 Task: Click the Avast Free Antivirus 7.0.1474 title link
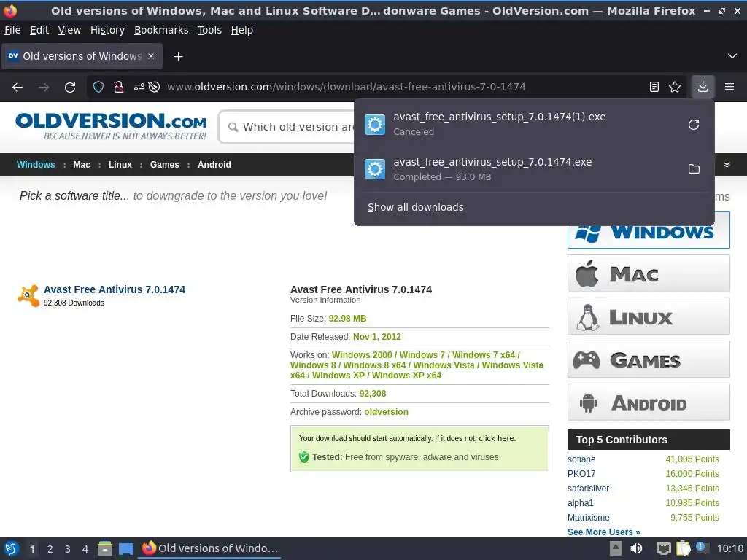click(x=115, y=289)
